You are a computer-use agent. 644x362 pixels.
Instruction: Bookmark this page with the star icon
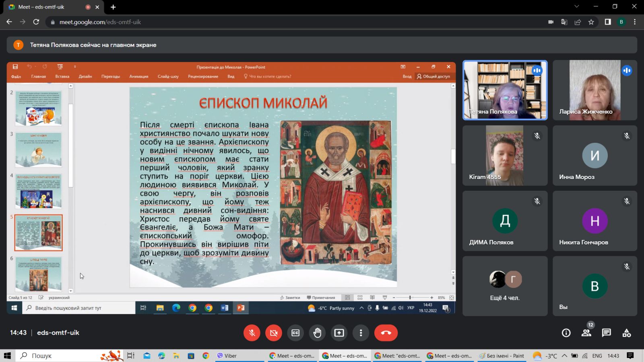click(x=591, y=22)
